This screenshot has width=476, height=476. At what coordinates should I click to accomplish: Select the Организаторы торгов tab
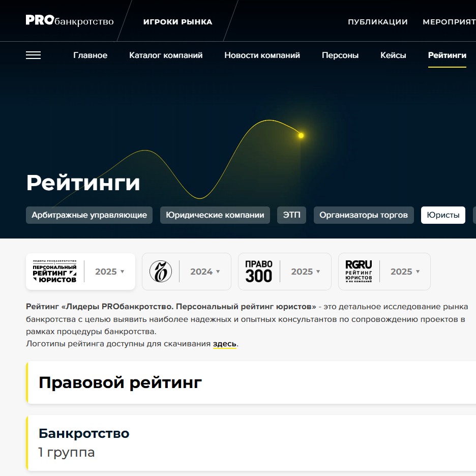point(364,215)
